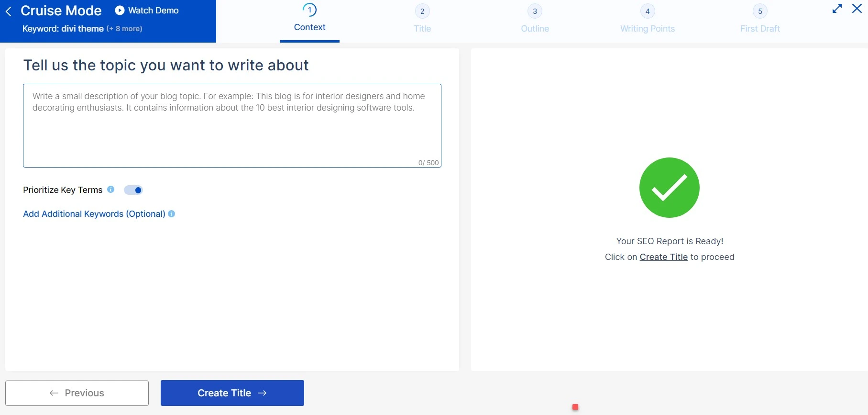Expand Cruise Mode to full screen
This screenshot has height=415, width=868.
(x=837, y=9)
